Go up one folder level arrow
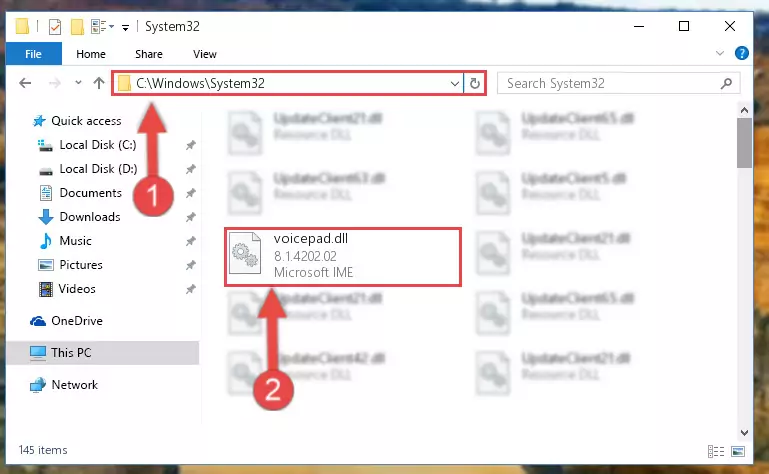This screenshot has height=474, width=769. [99, 83]
